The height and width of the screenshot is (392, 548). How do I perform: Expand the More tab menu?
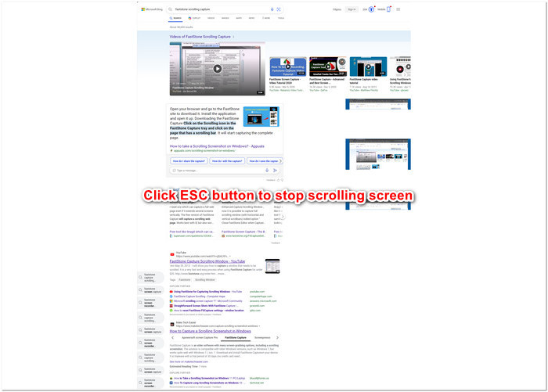point(266,18)
